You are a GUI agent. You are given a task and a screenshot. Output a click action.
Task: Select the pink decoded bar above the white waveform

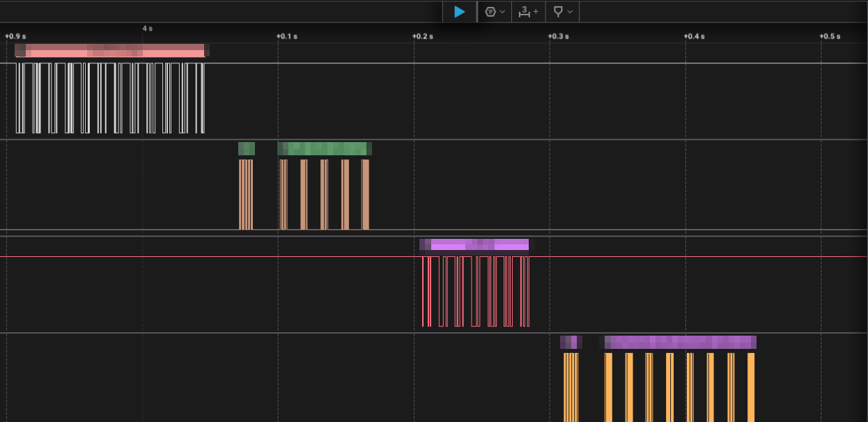(112, 50)
